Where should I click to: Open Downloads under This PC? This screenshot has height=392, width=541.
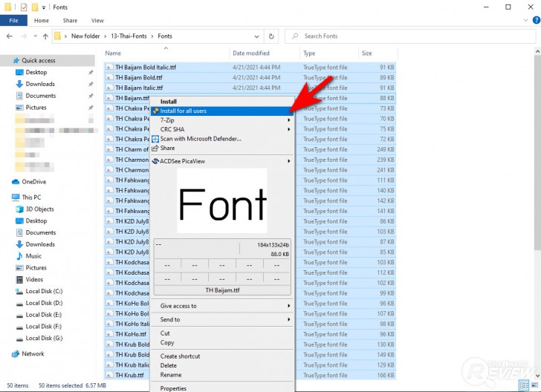click(x=40, y=244)
